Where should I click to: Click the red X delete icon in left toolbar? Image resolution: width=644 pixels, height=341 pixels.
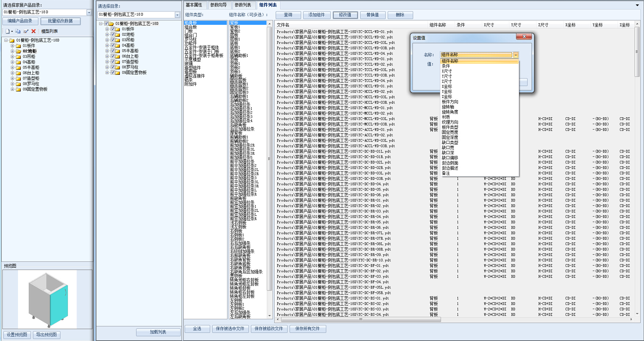pyautogui.click(x=33, y=31)
